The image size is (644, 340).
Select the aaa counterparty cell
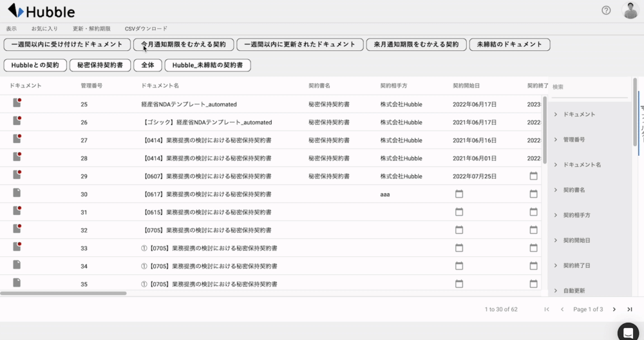385,194
